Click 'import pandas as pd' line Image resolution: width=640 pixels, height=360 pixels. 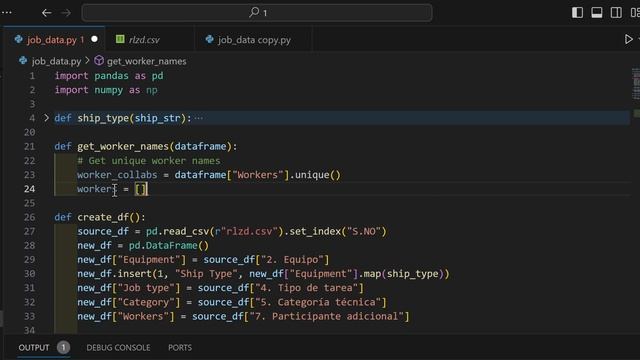click(109, 76)
